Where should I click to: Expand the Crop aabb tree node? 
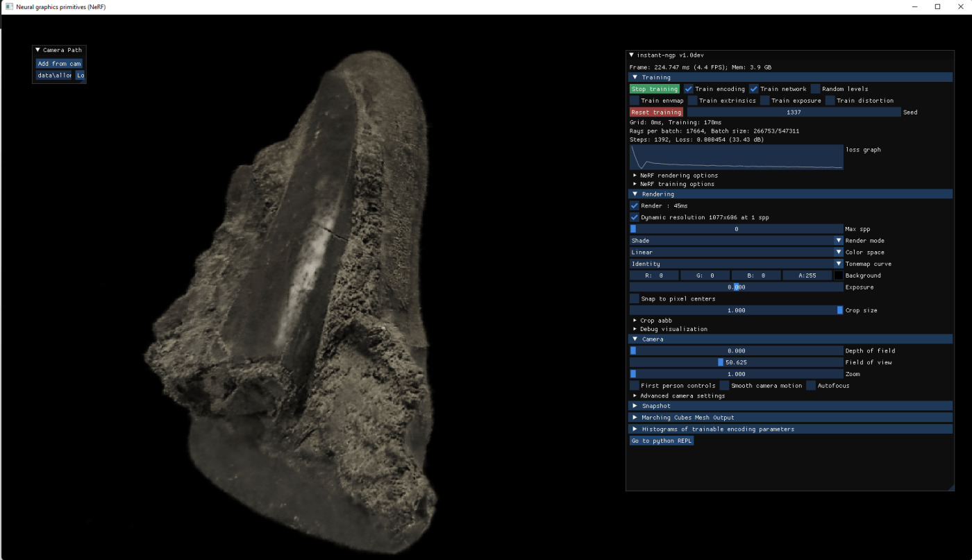point(635,321)
